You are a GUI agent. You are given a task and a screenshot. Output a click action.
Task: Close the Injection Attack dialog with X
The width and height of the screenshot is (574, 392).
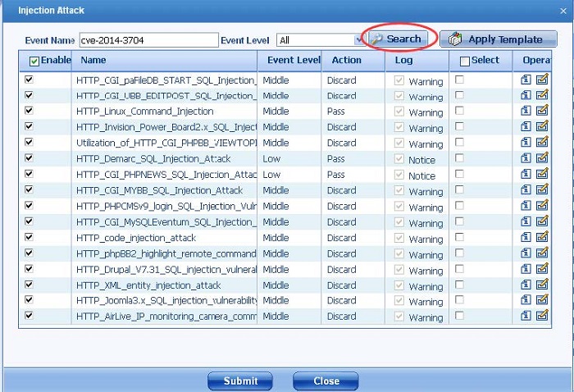click(563, 11)
